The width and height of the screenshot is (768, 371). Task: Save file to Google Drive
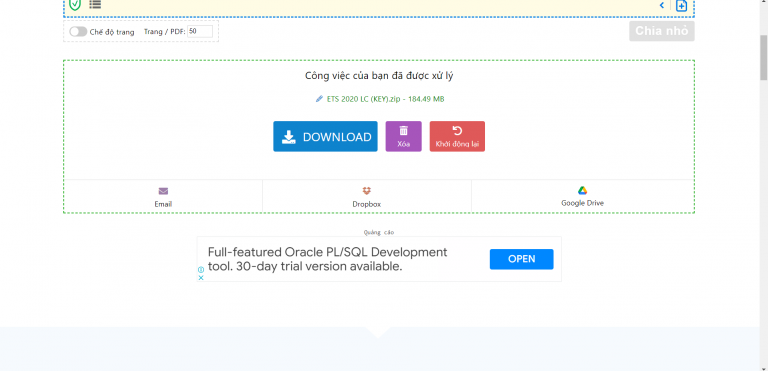(x=582, y=197)
